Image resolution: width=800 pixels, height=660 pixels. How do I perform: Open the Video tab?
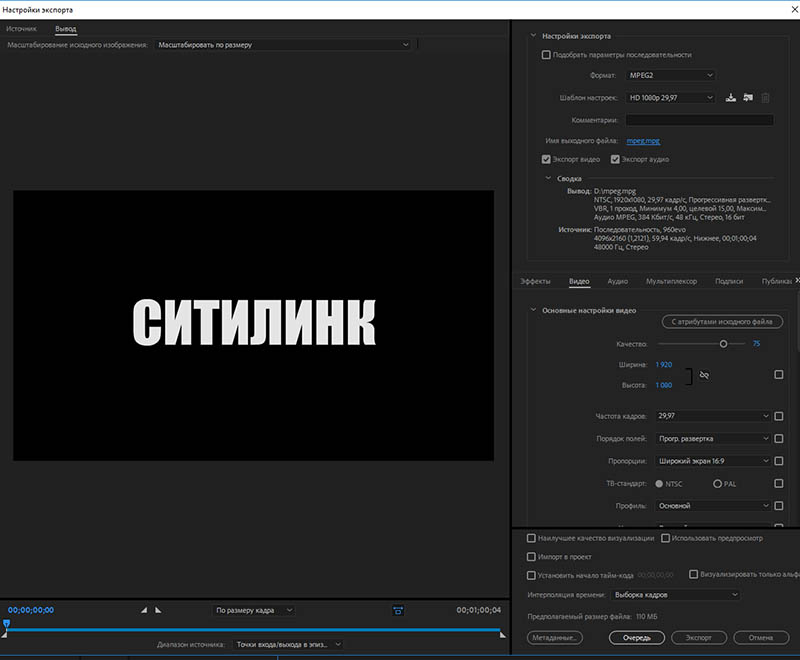[579, 281]
